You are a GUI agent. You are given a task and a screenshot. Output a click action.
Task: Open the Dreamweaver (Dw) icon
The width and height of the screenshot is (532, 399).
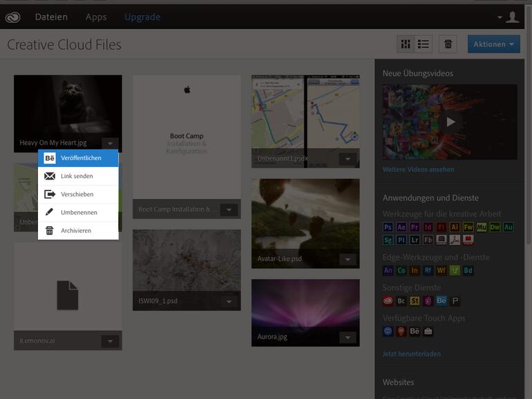495,227
